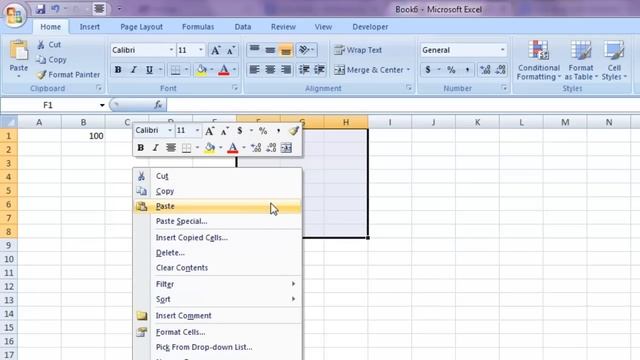Click Select All corner button

pos(9,122)
